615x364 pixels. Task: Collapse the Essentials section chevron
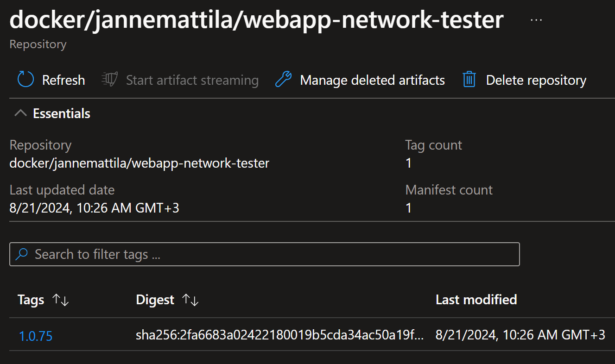point(20,113)
